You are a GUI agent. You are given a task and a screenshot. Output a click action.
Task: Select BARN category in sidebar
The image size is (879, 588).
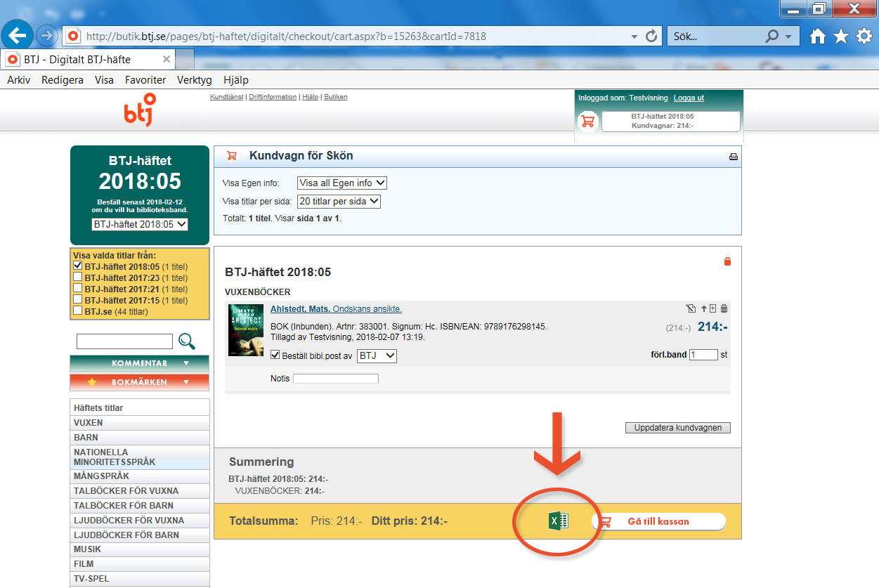[x=140, y=438]
